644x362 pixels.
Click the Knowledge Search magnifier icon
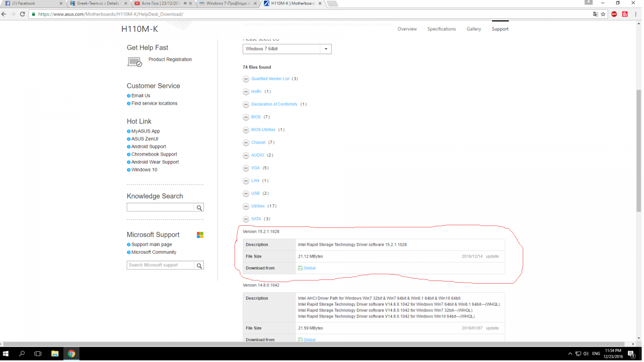click(x=199, y=208)
